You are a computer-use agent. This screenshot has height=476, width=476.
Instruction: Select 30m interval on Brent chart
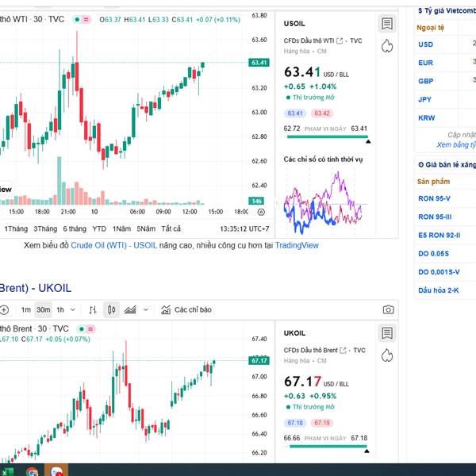[43, 310]
